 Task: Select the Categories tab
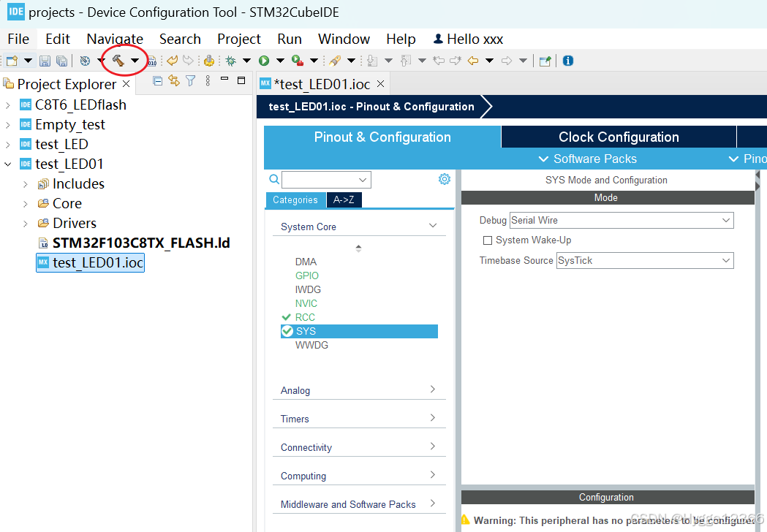295,199
